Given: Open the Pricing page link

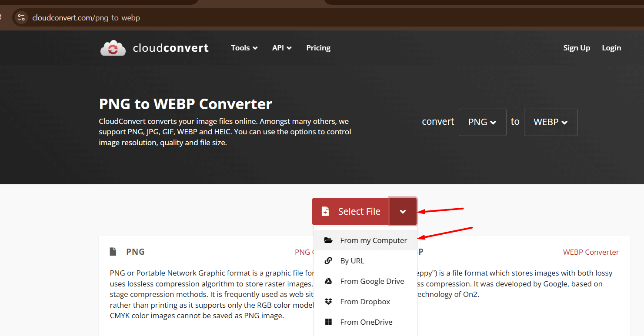Looking at the screenshot, I should point(318,48).
